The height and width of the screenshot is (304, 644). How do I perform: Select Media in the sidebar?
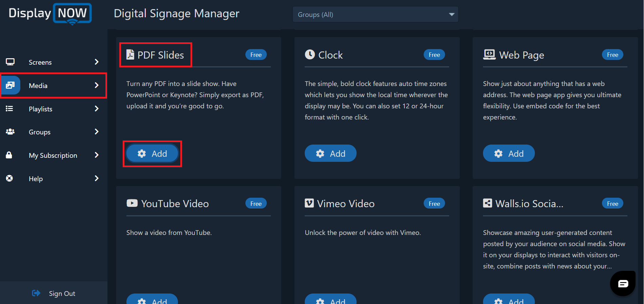point(54,86)
